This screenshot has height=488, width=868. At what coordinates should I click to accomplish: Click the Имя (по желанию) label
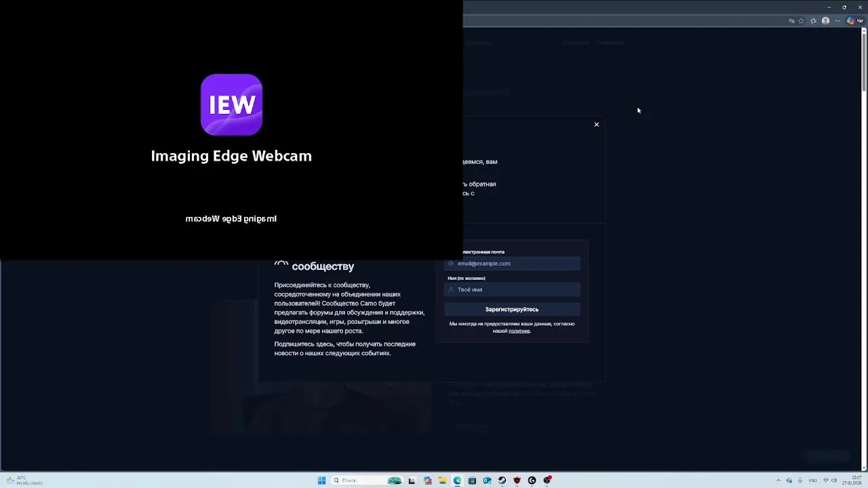[467, 278]
